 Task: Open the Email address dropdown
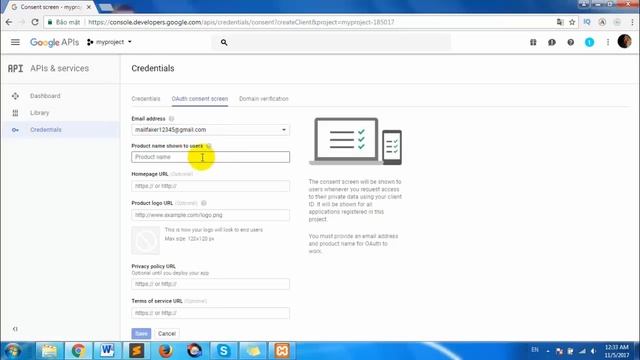click(211, 130)
